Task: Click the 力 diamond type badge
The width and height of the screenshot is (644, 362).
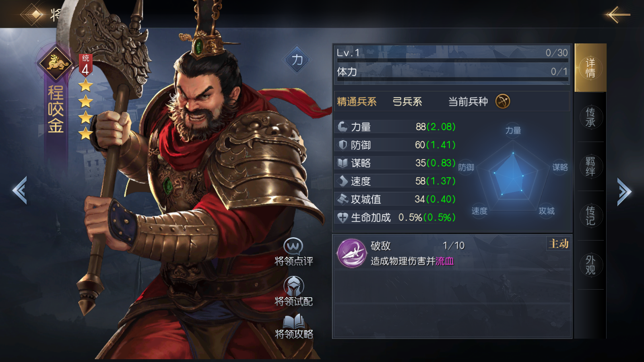Action: coord(297,60)
